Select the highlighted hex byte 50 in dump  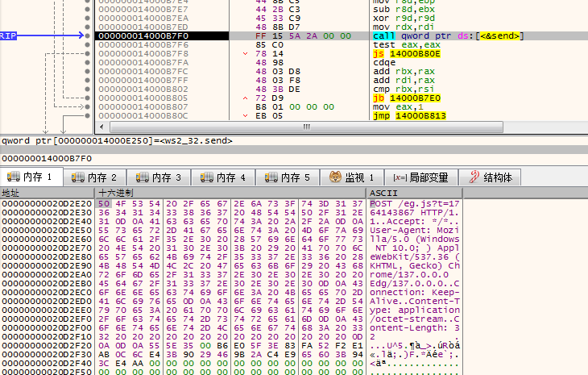(x=103, y=203)
